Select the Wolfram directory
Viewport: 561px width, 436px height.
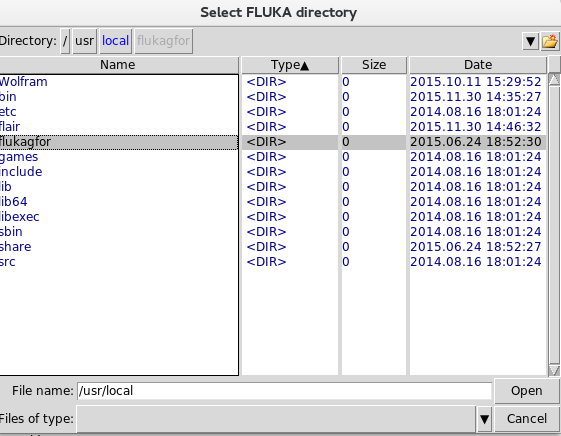tap(24, 82)
